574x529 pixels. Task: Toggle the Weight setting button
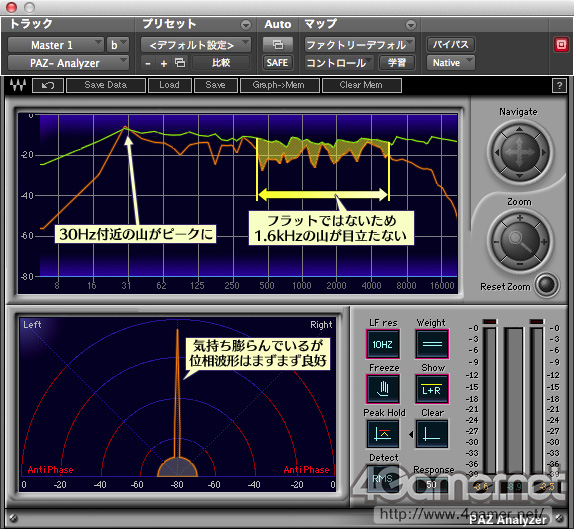(x=432, y=344)
